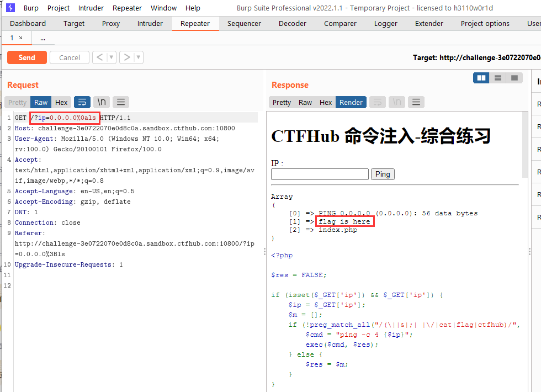Switch to the Logger tab
The height and width of the screenshot is (392, 541).
click(385, 23)
